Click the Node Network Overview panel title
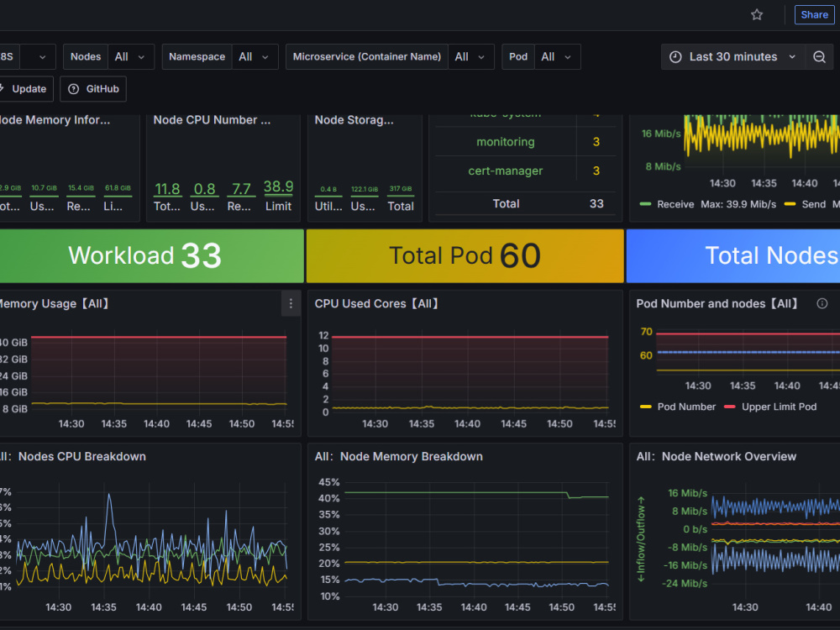The width and height of the screenshot is (840, 630). point(717,456)
